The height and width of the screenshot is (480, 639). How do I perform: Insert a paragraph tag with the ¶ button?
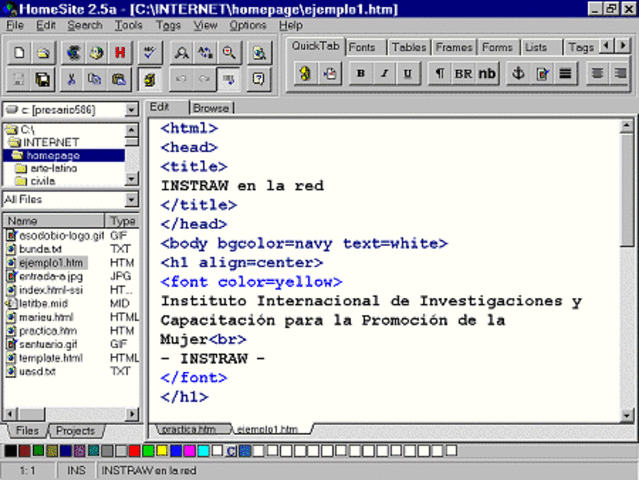pyautogui.click(x=439, y=74)
